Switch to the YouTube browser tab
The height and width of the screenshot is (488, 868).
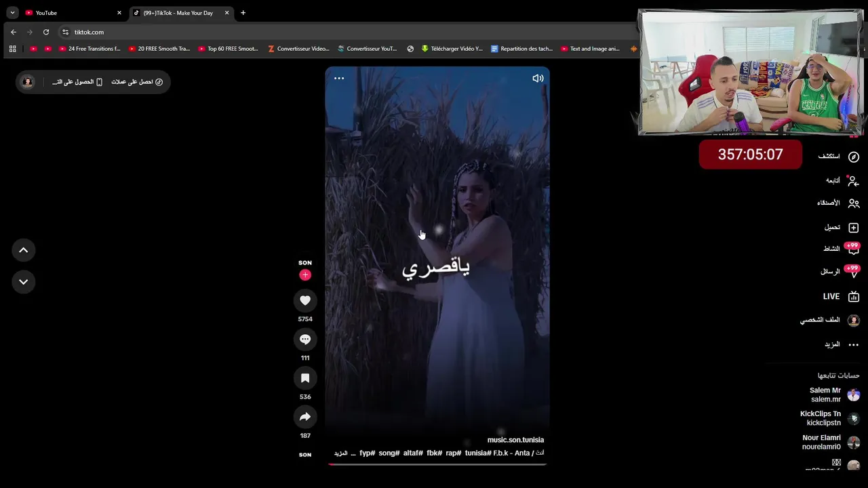click(71, 13)
